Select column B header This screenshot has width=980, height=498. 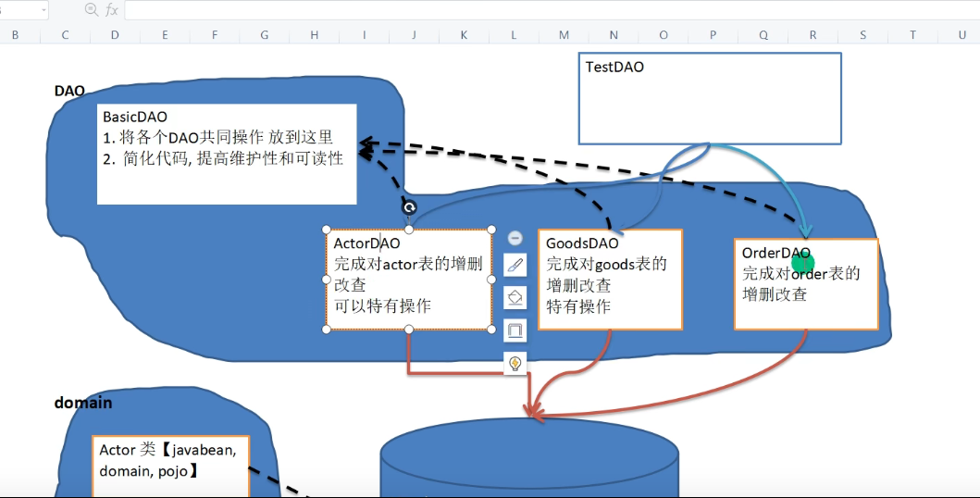coord(15,35)
